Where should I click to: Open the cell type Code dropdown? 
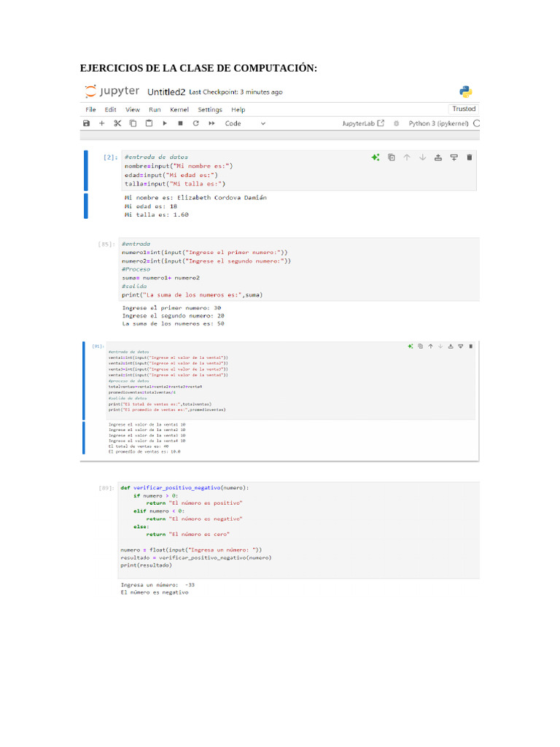coord(245,123)
